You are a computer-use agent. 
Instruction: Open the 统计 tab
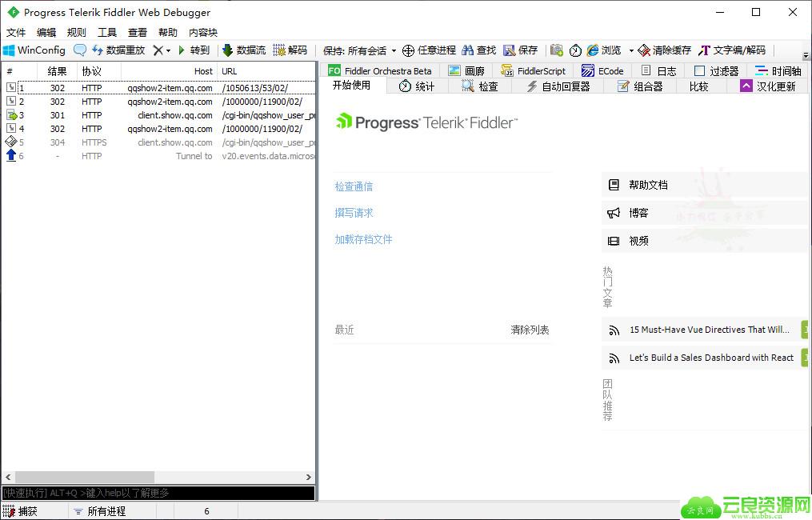click(417, 86)
